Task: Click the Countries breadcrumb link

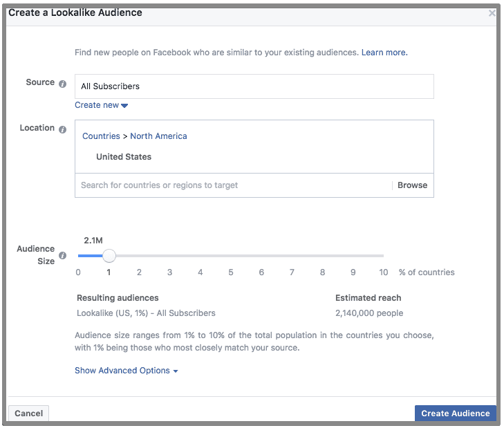Action: (x=101, y=136)
